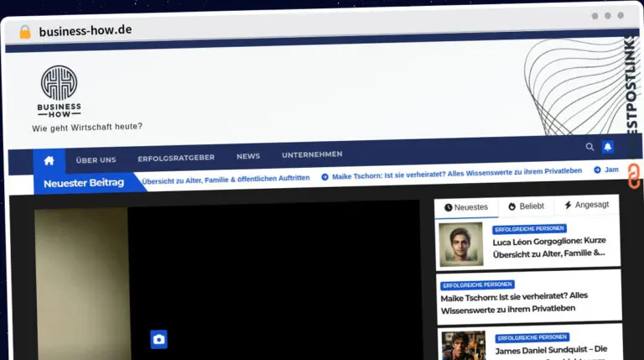Image resolution: width=644 pixels, height=360 pixels.
Task: Open James Daniel Sundquist article link
Action: [x=551, y=350]
